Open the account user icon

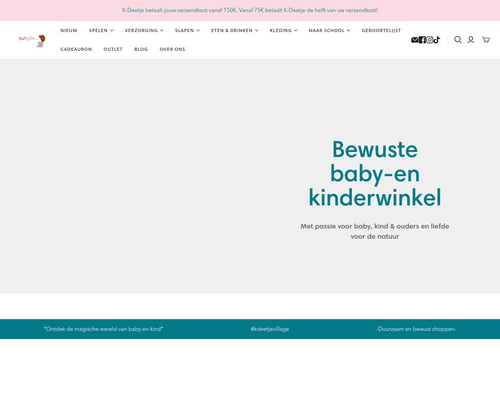click(471, 40)
